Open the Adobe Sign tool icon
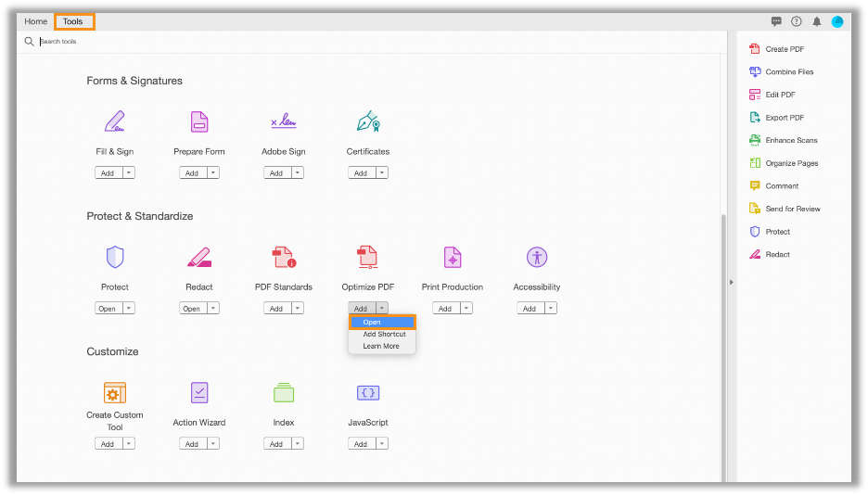This screenshot has height=496, width=868. click(284, 121)
